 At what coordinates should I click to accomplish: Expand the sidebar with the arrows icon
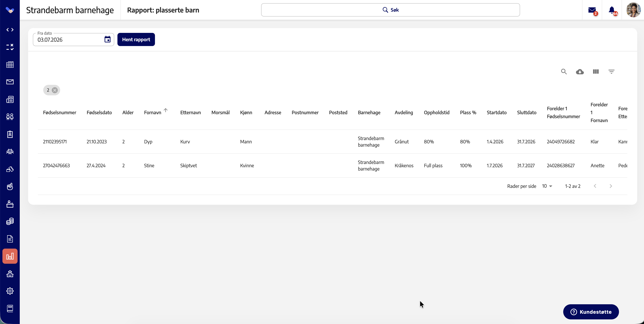[x=10, y=30]
